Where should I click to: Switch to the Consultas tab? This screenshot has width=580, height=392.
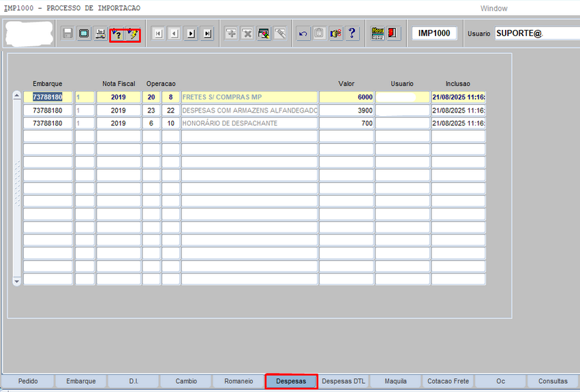552,381
